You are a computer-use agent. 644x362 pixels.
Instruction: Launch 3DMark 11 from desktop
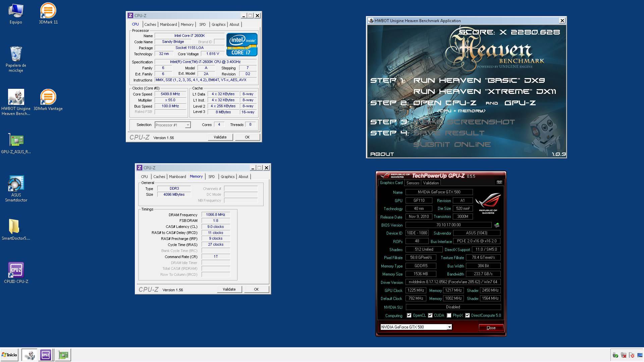tap(48, 13)
